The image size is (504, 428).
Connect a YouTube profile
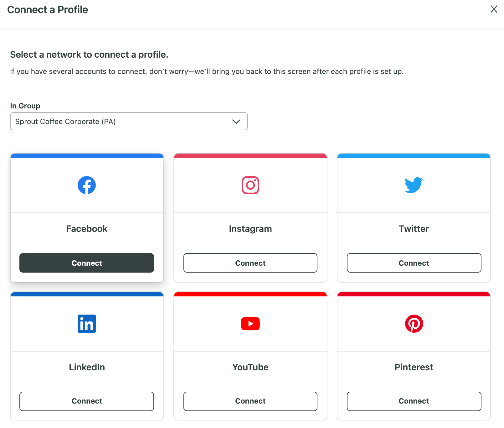250,401
